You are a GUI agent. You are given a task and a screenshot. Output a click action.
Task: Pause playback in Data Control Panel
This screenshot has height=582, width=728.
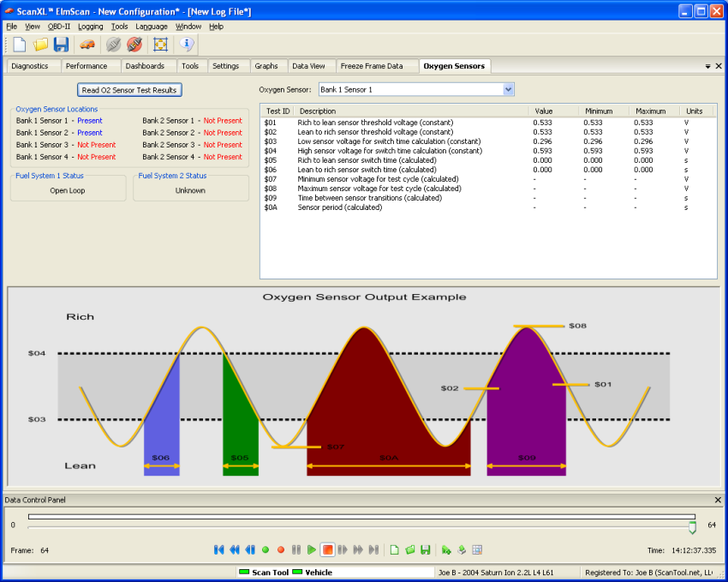[296, 550]
